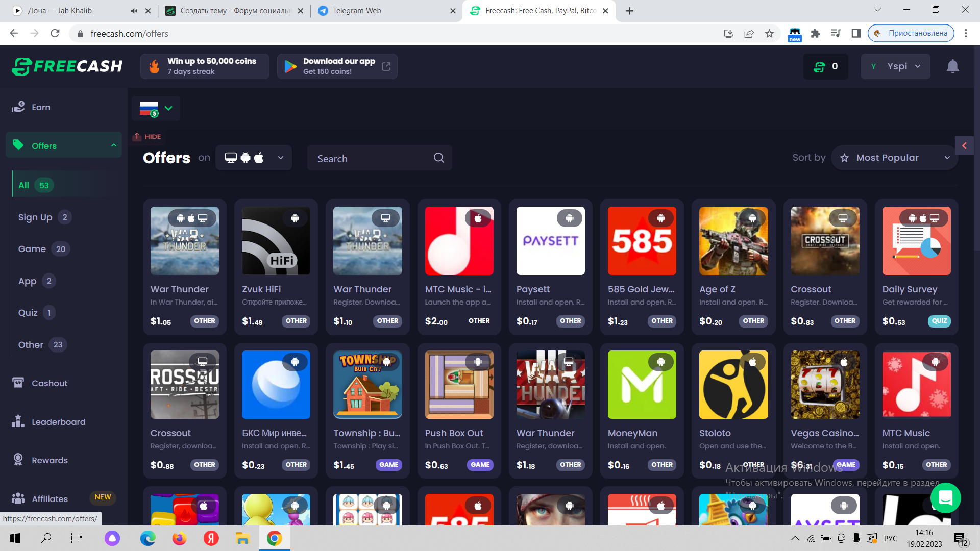980x551 pixels.
Task: Collapse the right side panel arrow
Action: click(x=964, y=146)
